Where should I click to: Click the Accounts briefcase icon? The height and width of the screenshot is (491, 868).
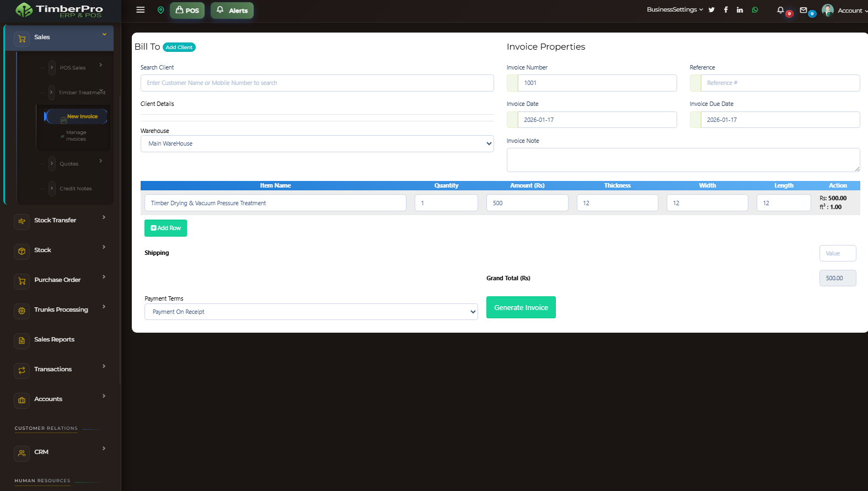[22, 400]
